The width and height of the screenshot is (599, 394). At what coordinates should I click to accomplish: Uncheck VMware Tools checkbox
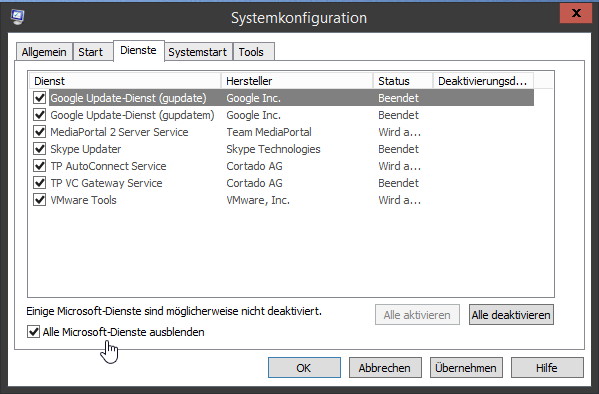39,200
